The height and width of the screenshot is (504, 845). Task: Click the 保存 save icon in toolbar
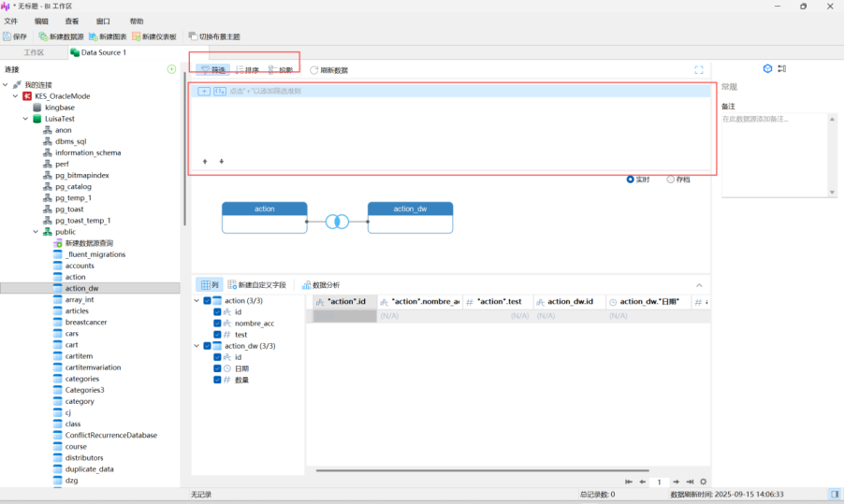click(7, 36)
